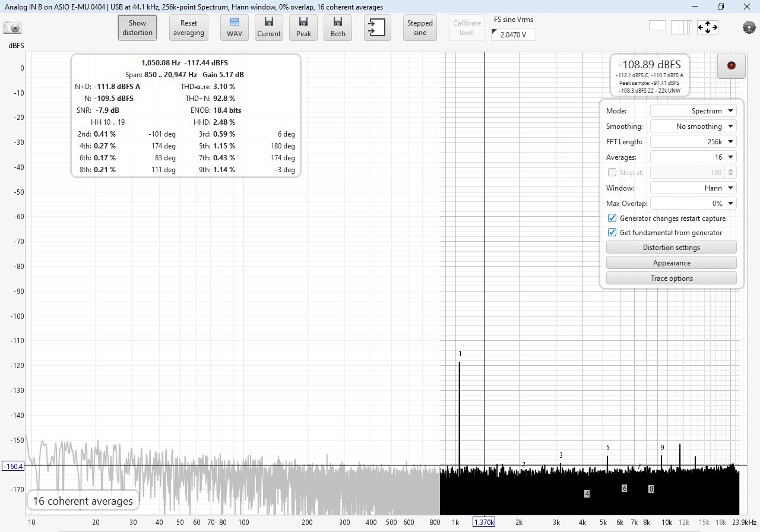
Task: Click the FS sine Vrms field
Action: pos(514,34)
